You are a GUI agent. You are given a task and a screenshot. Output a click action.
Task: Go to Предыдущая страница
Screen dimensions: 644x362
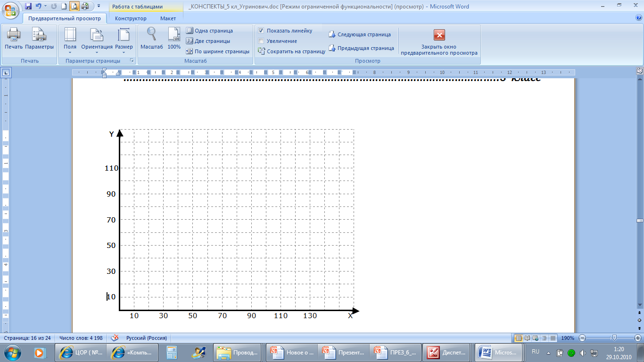click(361, 48)
